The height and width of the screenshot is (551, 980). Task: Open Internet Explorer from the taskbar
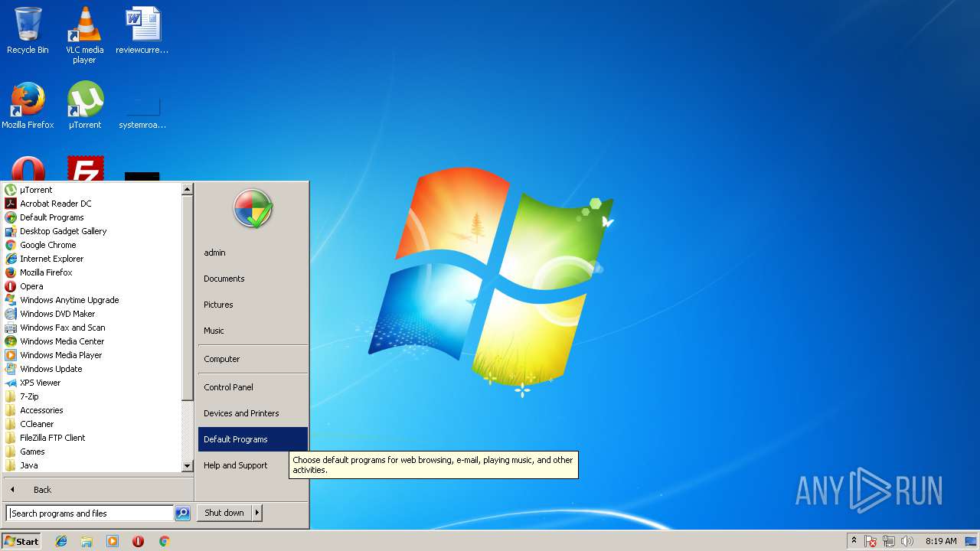pos(61,541)
